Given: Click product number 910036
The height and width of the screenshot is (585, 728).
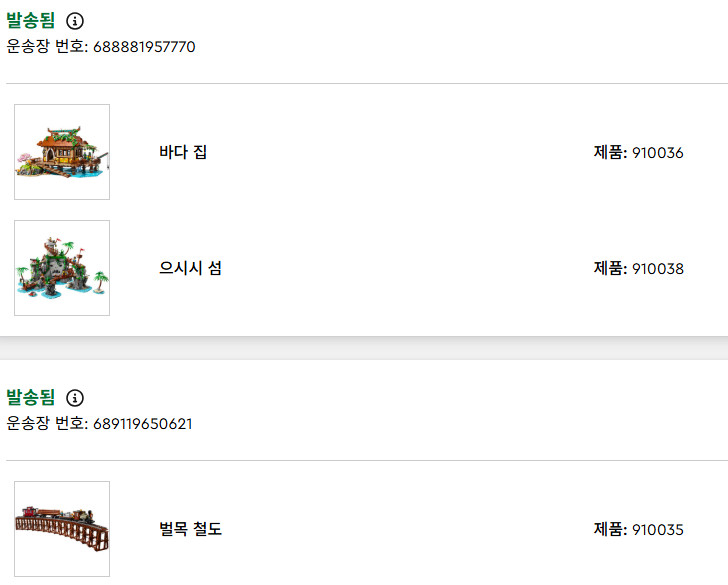Looking at the screenshot, I should 658,153.
